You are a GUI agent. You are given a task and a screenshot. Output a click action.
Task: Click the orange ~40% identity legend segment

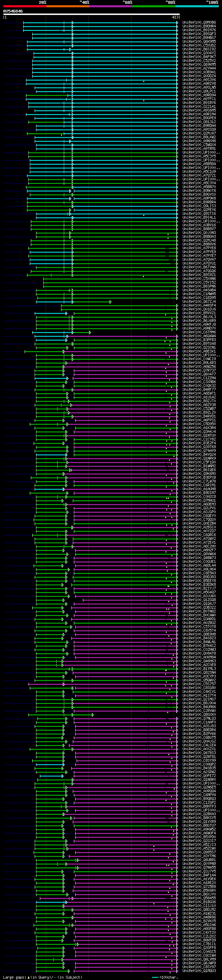[68, 6]
